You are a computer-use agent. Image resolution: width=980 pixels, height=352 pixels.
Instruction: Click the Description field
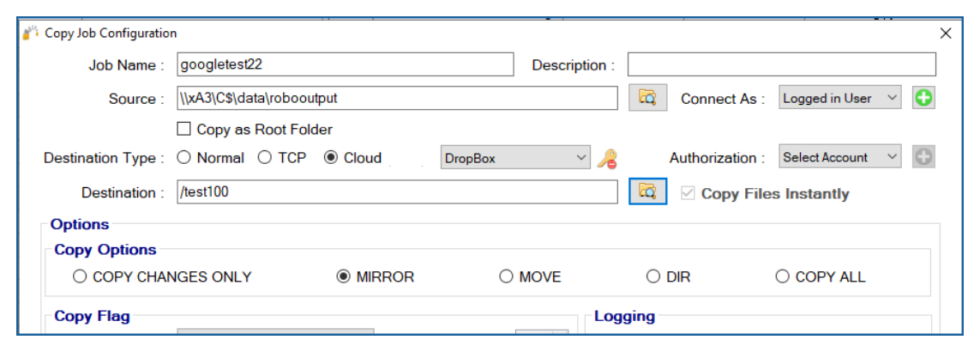782,64
